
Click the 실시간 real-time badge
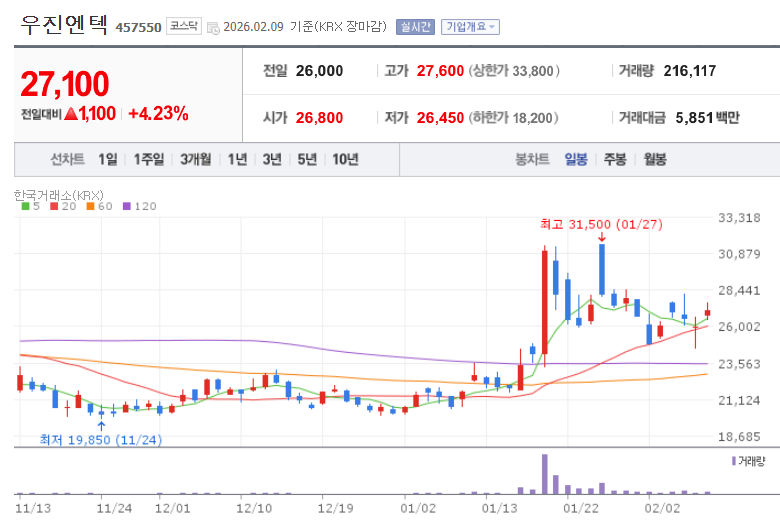click(x=415, y=27)
